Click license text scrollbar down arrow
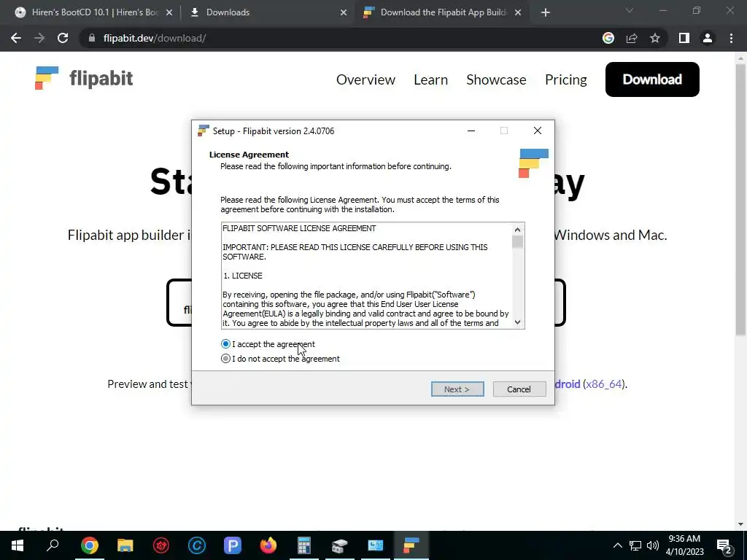Screen dimensions: 747x560 517,322
